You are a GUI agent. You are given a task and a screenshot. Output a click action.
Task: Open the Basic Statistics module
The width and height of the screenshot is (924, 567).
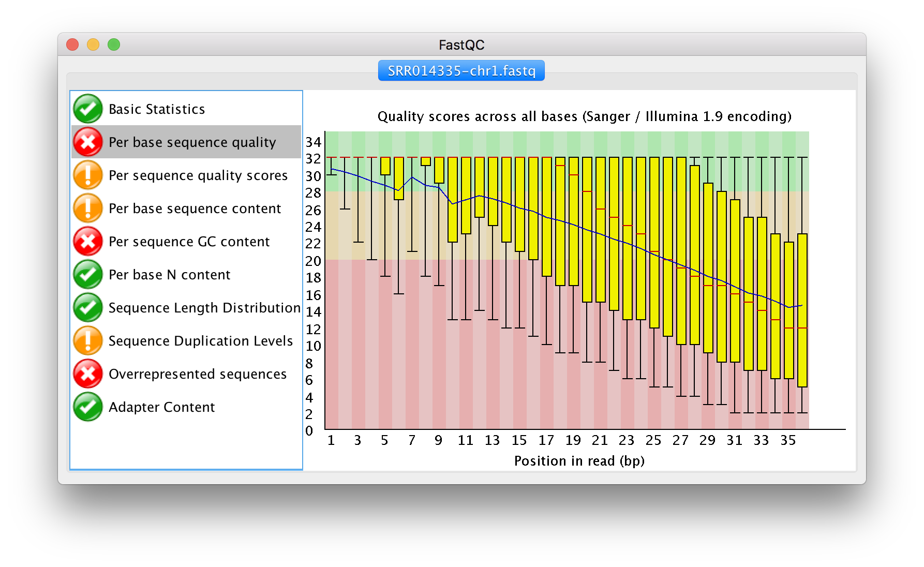tap(157, 109)
